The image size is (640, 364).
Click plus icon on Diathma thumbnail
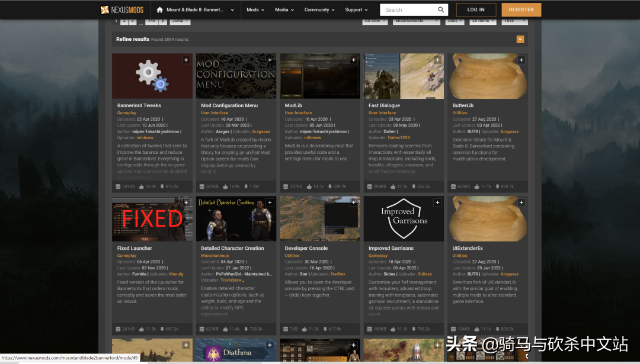(x=270, y=345)
